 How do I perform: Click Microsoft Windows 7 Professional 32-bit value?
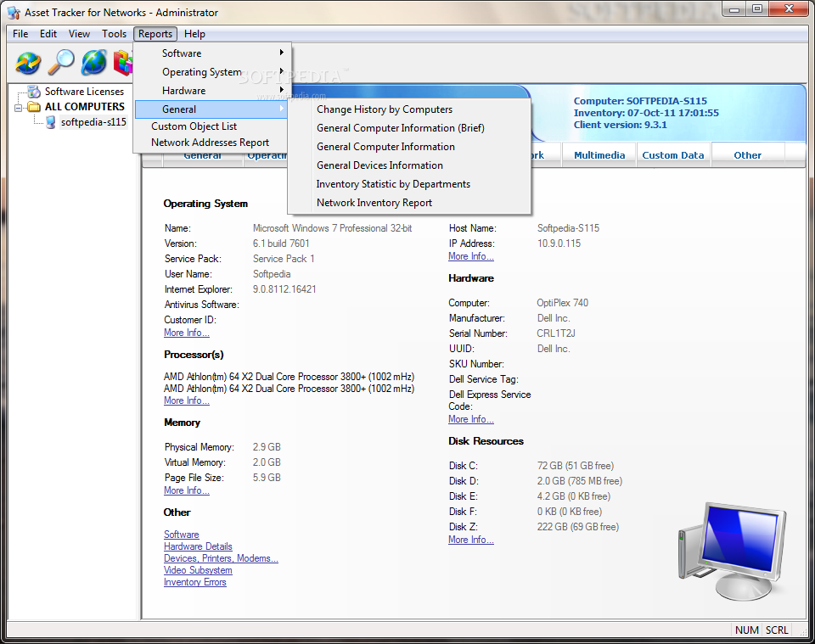332,228
